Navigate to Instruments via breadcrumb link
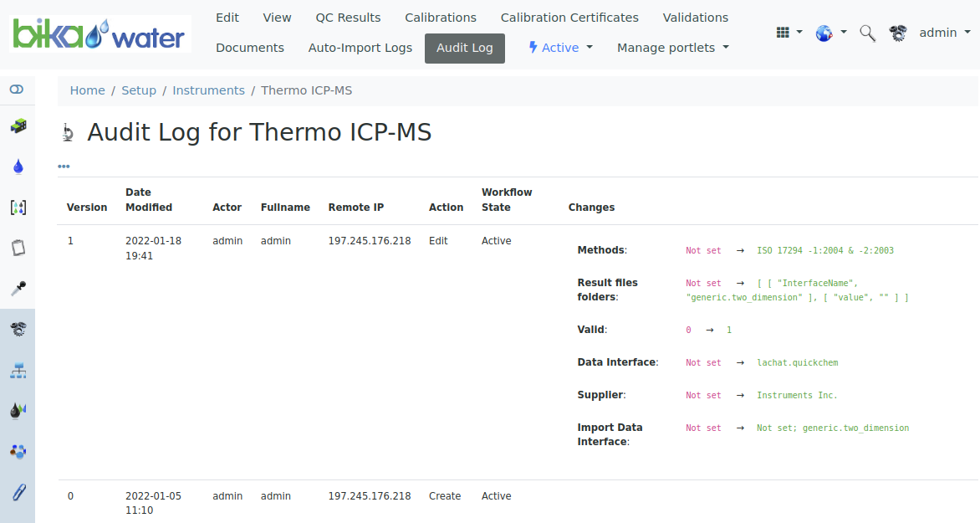Viewport: 980px width, 523px height. point(208,90)
